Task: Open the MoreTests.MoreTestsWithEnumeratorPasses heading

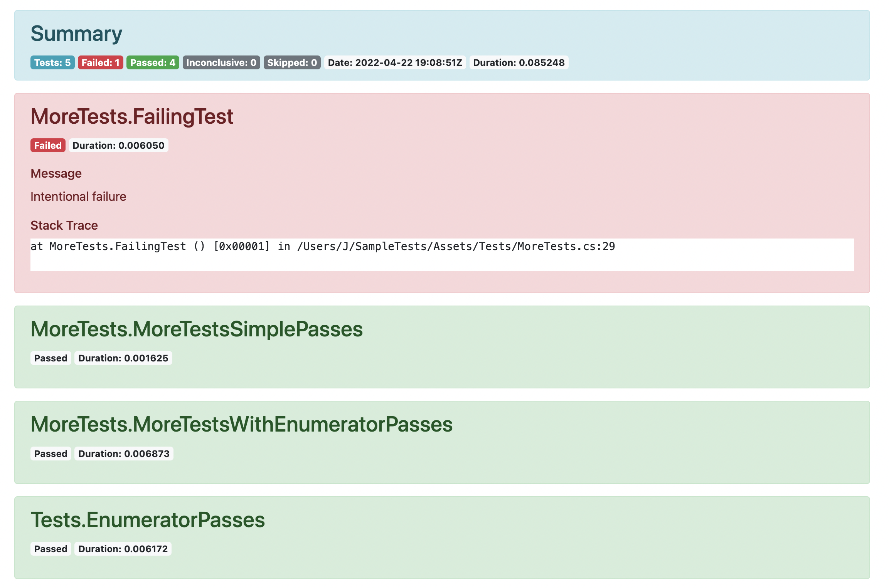Action: [x=241, y=424]
